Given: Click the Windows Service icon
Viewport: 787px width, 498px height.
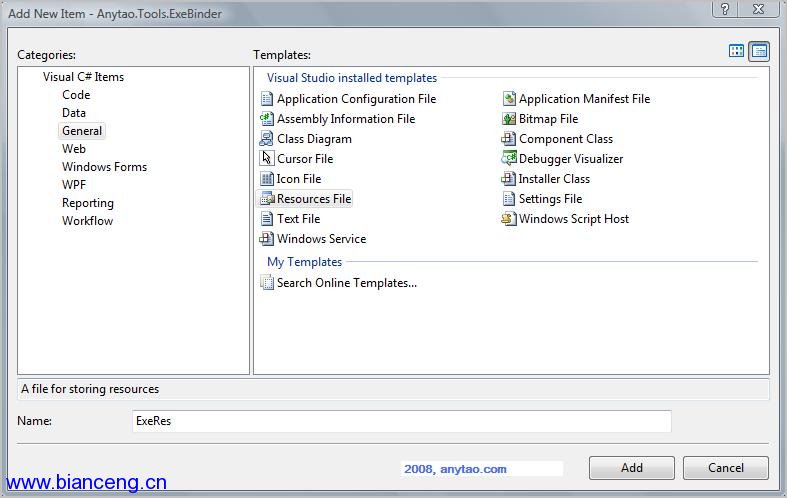Looking at the screenshot, I should click(x=267, y=239).
